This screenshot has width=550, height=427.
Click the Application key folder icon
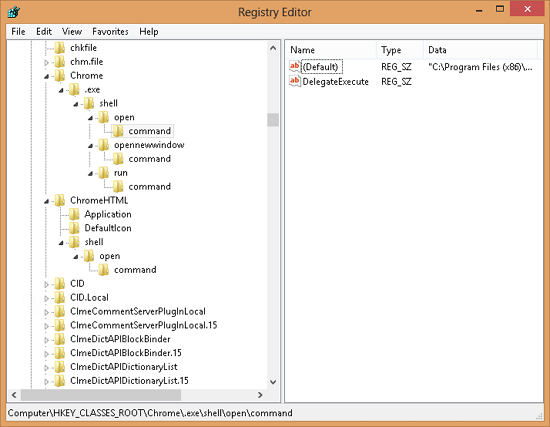[74, 214]
